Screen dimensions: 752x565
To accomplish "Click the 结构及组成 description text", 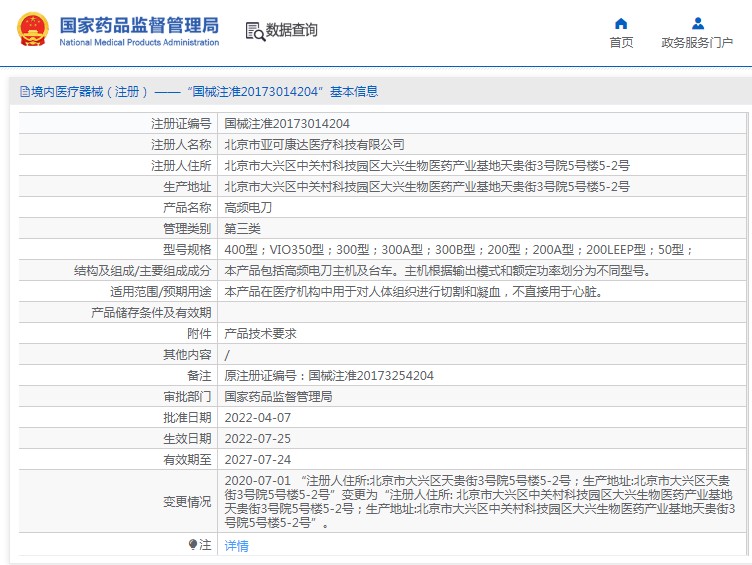I will [x=438, y=271].
